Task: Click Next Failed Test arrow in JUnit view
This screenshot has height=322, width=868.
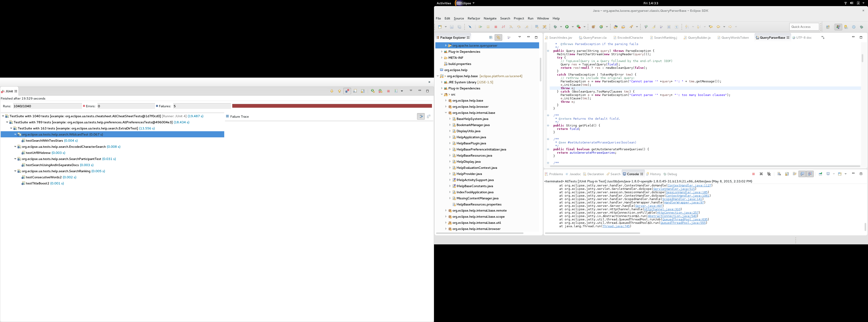Action: 332,91
